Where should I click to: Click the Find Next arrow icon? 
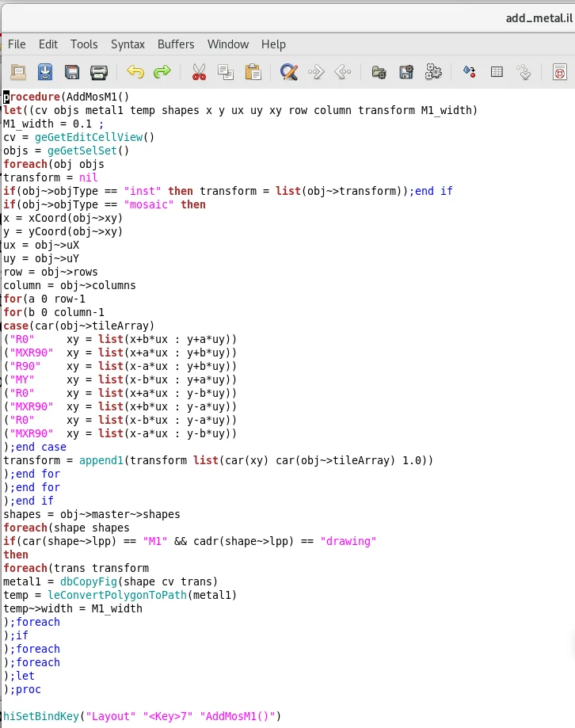[316, 72]
